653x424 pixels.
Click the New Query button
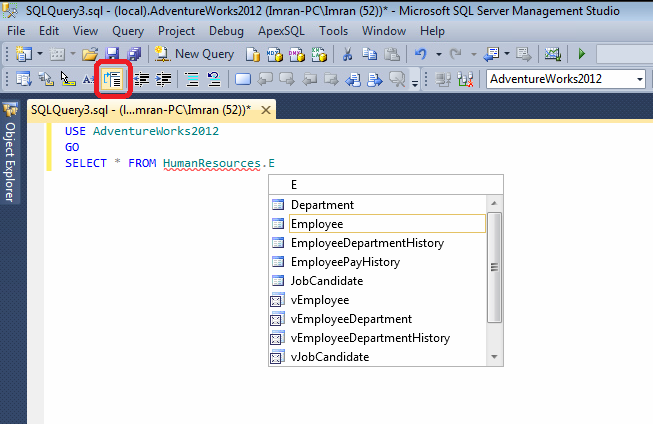(194, 54)
